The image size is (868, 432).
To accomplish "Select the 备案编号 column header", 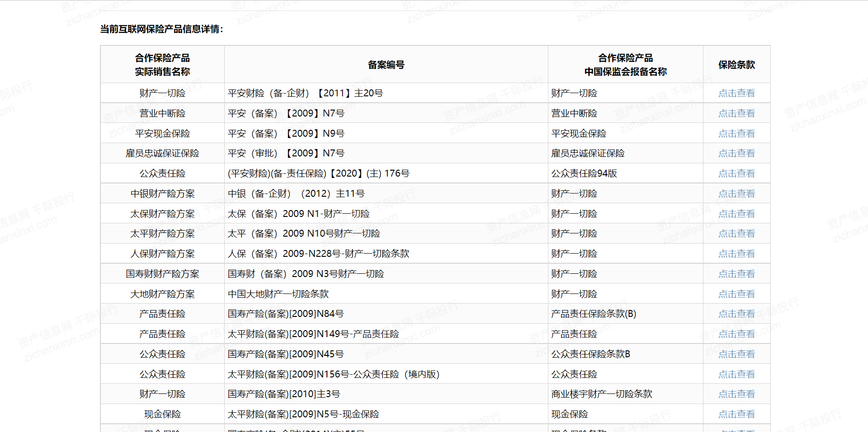I will (x=386, y=65).
